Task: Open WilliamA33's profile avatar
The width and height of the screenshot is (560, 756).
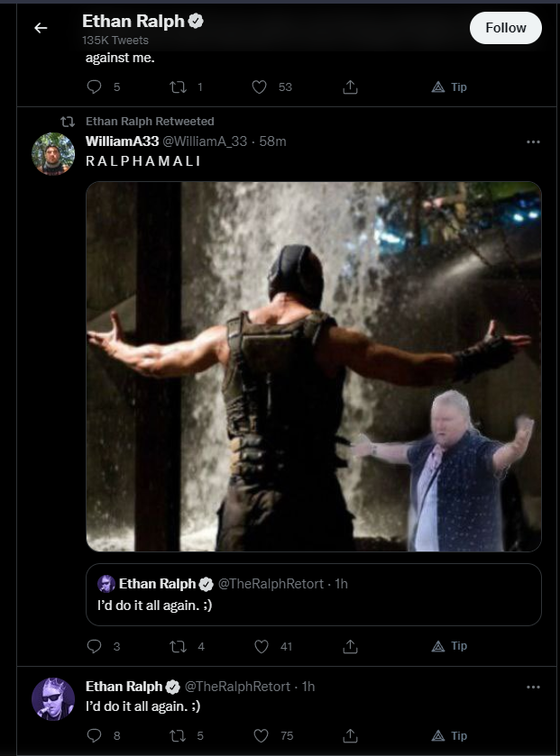Action: point(53,154)
